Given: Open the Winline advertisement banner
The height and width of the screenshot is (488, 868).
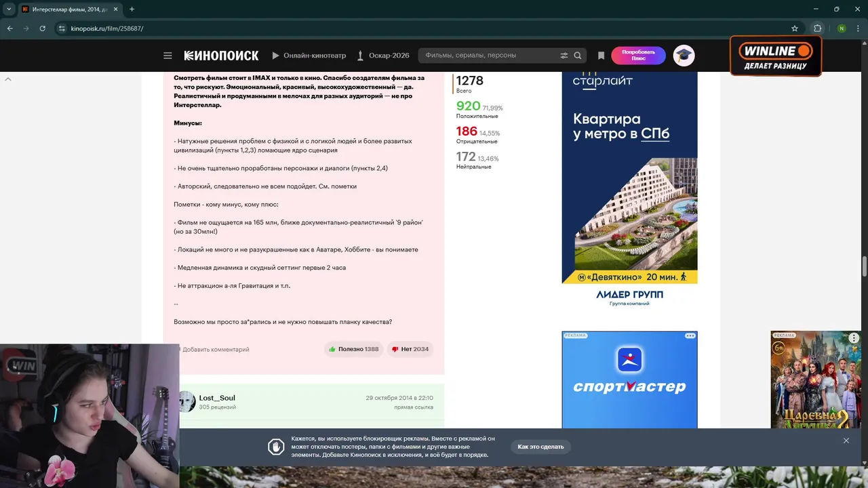Looking at the screenshot, I should pyautogui.click(x=776, y=56).
